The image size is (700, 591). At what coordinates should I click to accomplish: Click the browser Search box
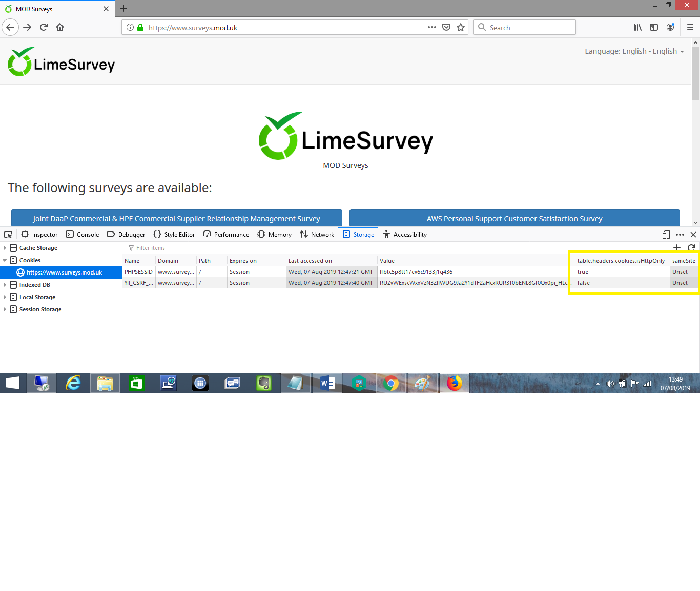[525, 27]
